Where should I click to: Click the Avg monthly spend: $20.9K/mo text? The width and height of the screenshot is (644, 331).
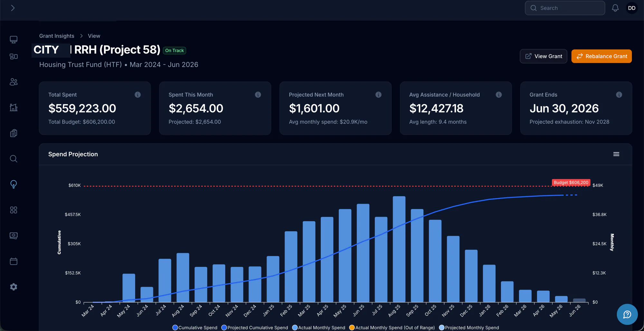point(328,122)
